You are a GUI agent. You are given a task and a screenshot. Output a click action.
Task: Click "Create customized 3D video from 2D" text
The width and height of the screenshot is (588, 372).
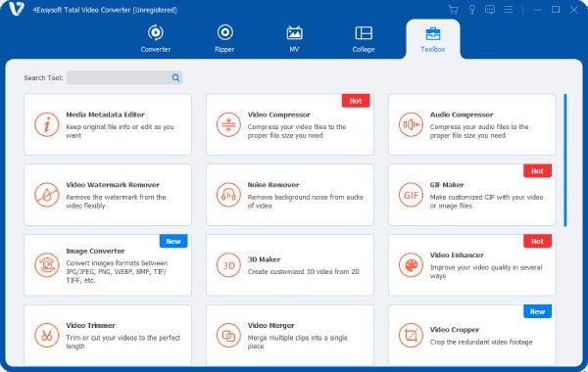click(304, 271)
